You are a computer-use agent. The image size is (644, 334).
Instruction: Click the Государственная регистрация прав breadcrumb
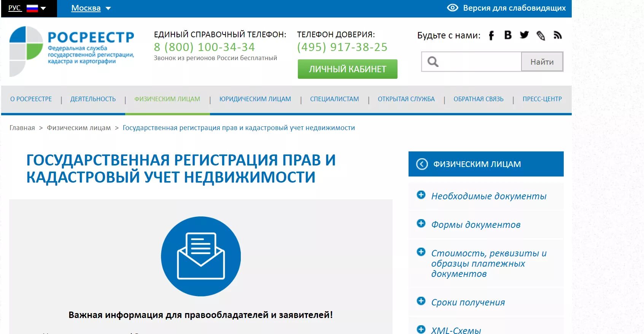point(239,128)
